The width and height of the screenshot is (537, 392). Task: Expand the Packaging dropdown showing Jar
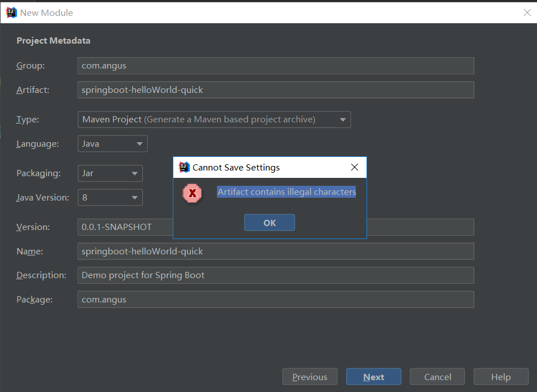click(x=110, y=173)
